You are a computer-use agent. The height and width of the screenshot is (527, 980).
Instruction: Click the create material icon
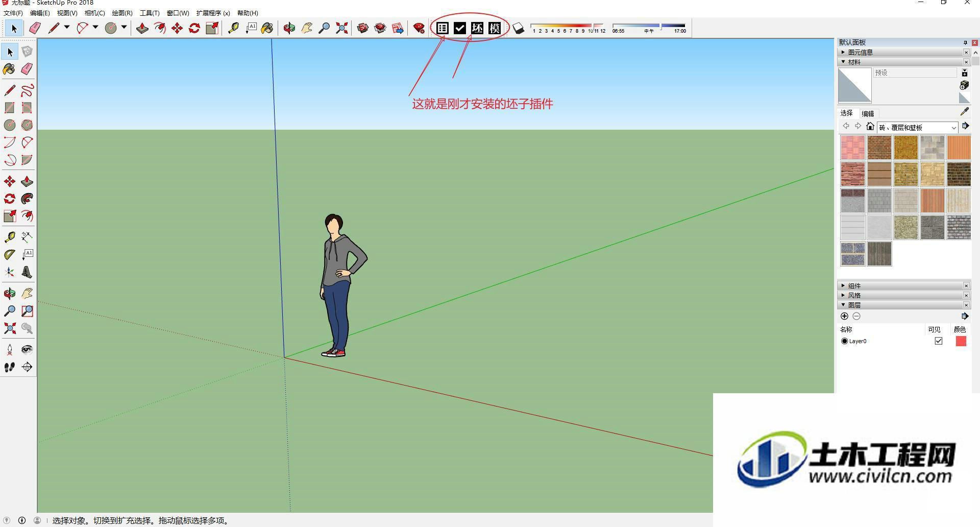(964, 85)
